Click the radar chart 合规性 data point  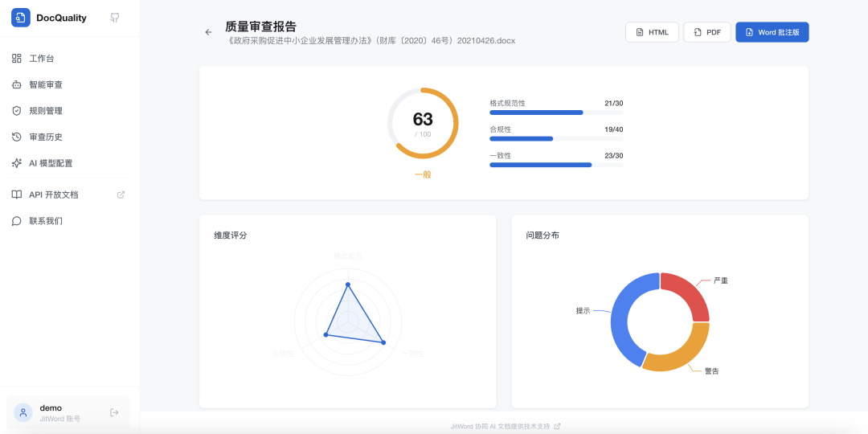pos(326,335)
